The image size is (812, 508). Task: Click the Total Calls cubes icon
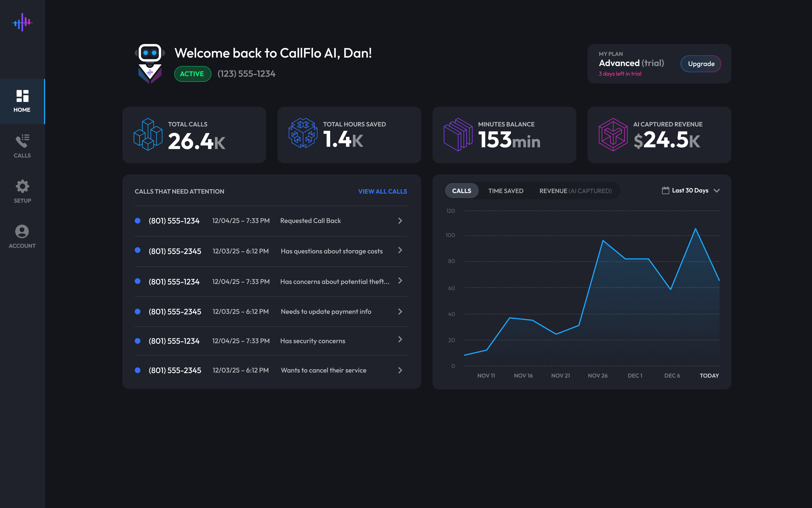click(x=148, y=134)
